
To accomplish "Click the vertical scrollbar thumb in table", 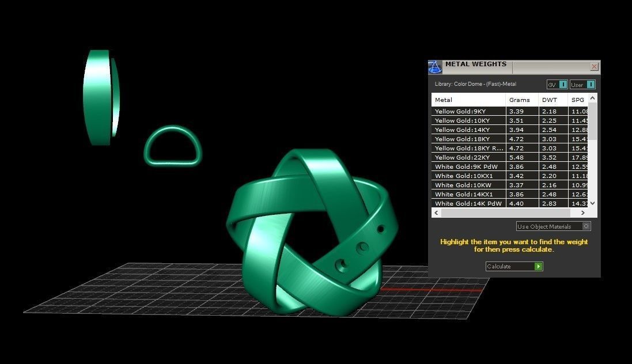I will tap(592, 121).
